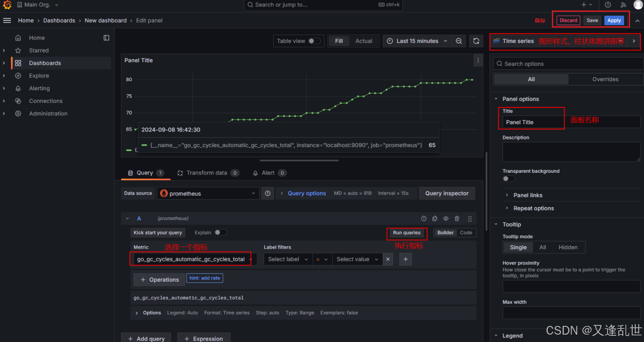This screenshot has width=644, height=342.
Task: Remove the label filter with X icon
Action: click(388, 259)
